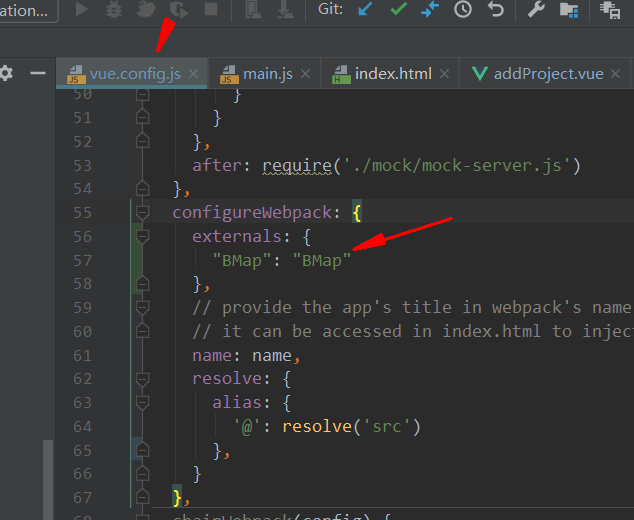The image size is (634, 520).
Task: Fold end marker at line 52
Action: point(142,141)
